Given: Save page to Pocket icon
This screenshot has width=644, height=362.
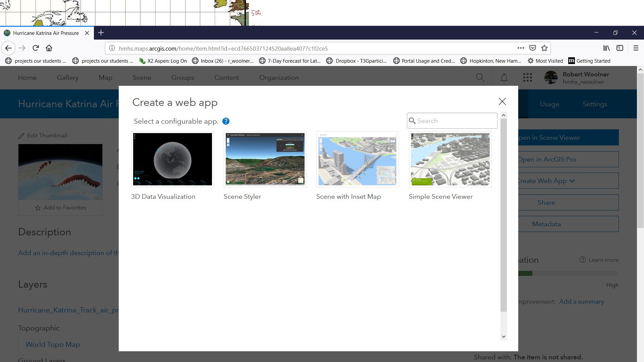Looking at the screenshot, I should click(x=533, y=48).
